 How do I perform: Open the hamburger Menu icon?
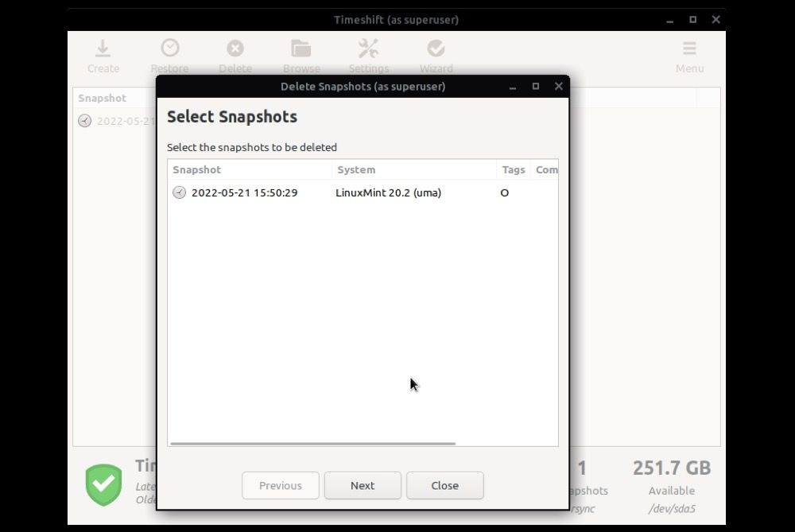[x=689, y=49]
